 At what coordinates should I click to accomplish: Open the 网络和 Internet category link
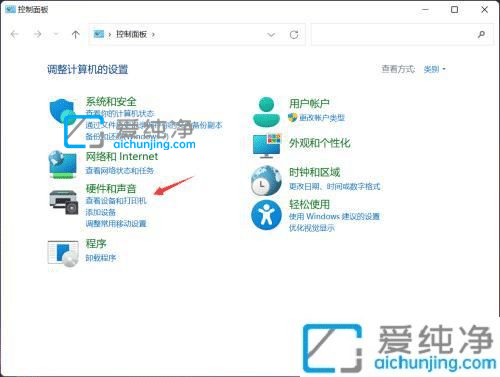point(122,156)
